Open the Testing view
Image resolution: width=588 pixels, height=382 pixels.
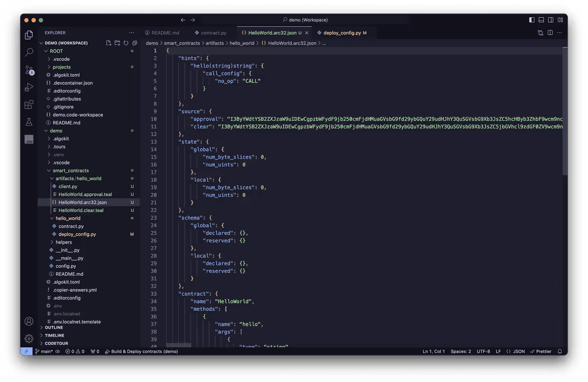pyautogui.click(x=28, y=122)
